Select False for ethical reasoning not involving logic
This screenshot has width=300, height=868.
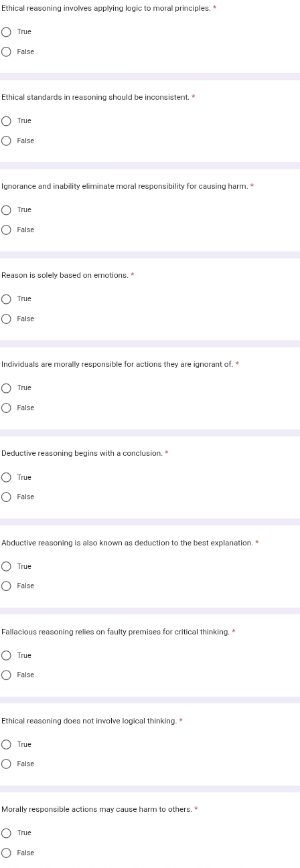click(7, 764)
